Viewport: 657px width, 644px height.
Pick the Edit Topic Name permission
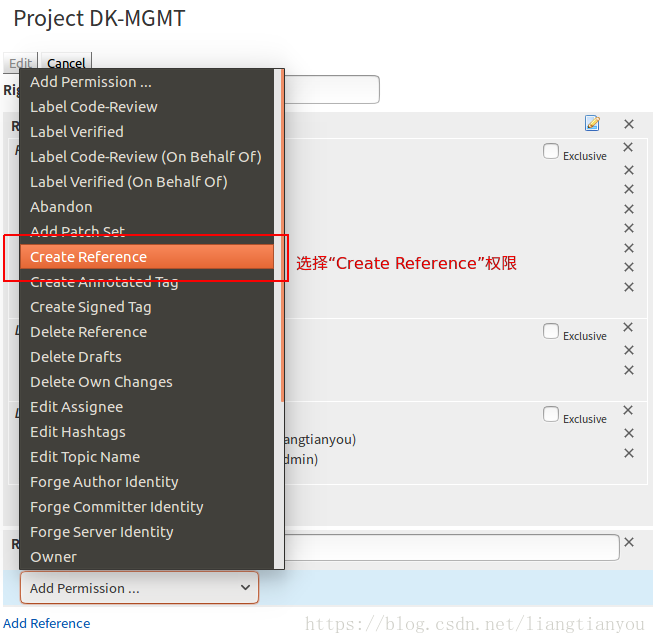147,457
